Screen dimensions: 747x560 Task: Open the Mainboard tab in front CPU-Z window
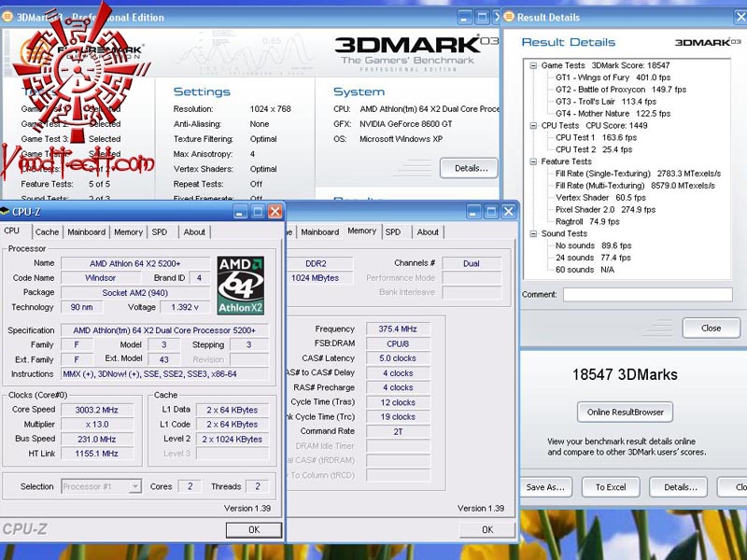click(x=86, y=231)
